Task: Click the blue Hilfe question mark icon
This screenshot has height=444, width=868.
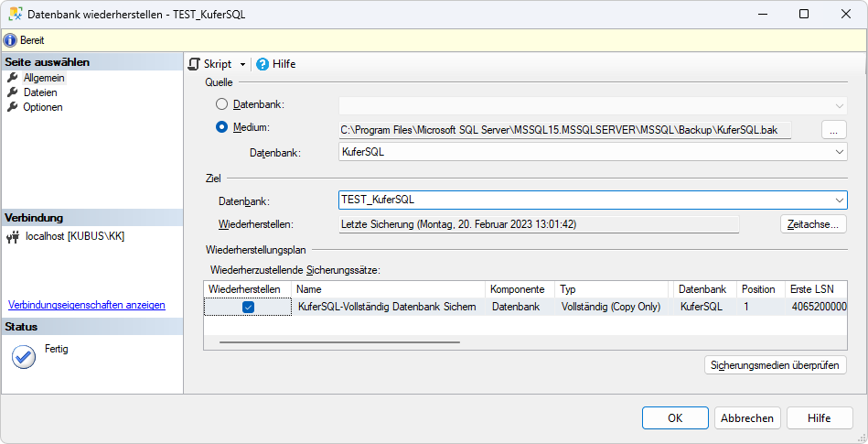Action: pyautogui.click(x=263, y=64)
